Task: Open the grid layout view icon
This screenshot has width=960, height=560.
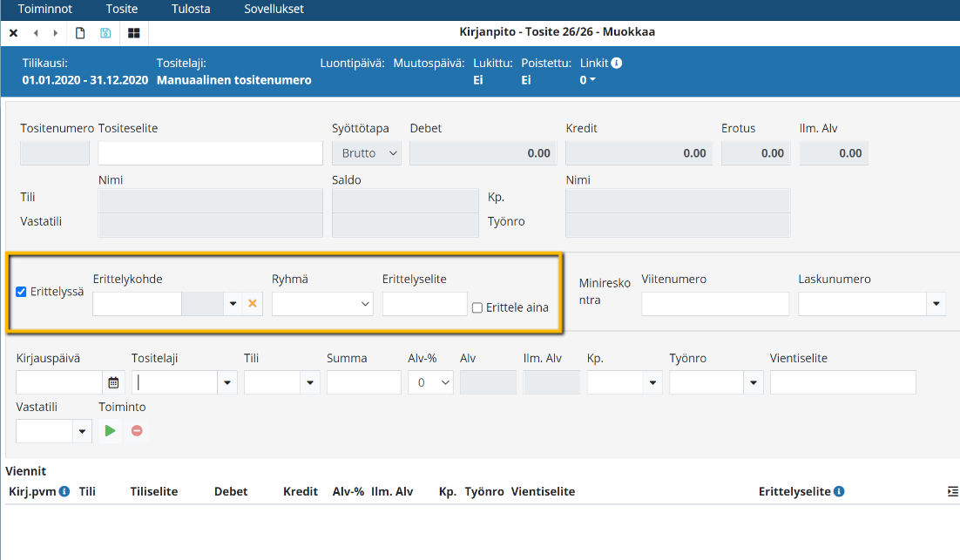Action: click(133, 33)
